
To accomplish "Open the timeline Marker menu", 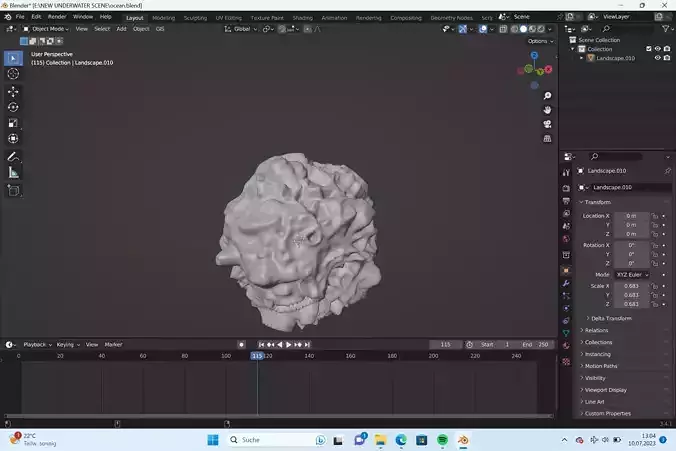I will tap(113, 345).
